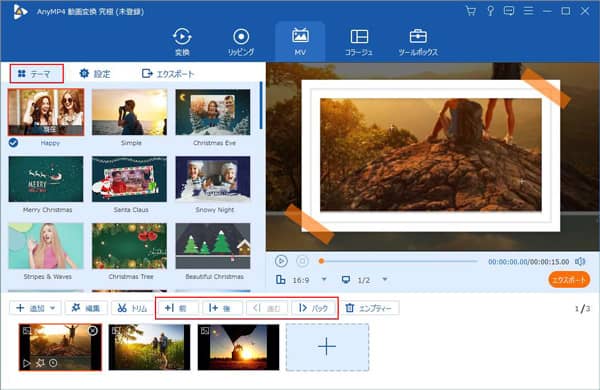Toggle the Happy theme checkmark
Screen dimensions: 600x390
click(x=13, y=143)
